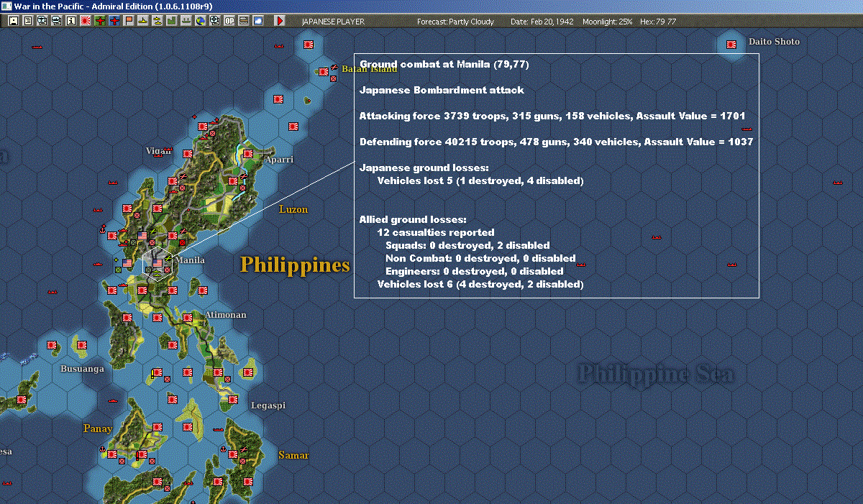Click the 'Japanese Bombardment attack' line

[x=442, y=90]
